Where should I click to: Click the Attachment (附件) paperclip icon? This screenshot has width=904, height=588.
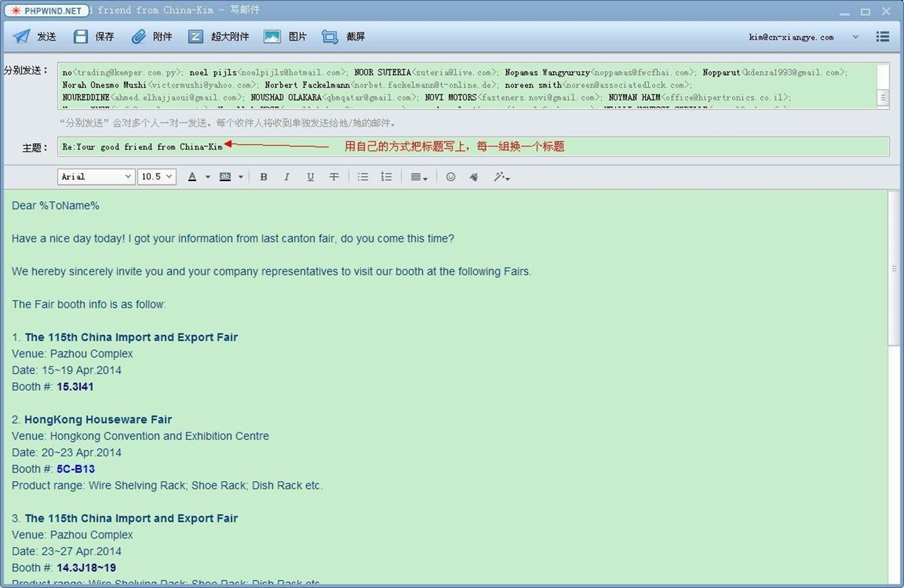(x=139, y=37)
